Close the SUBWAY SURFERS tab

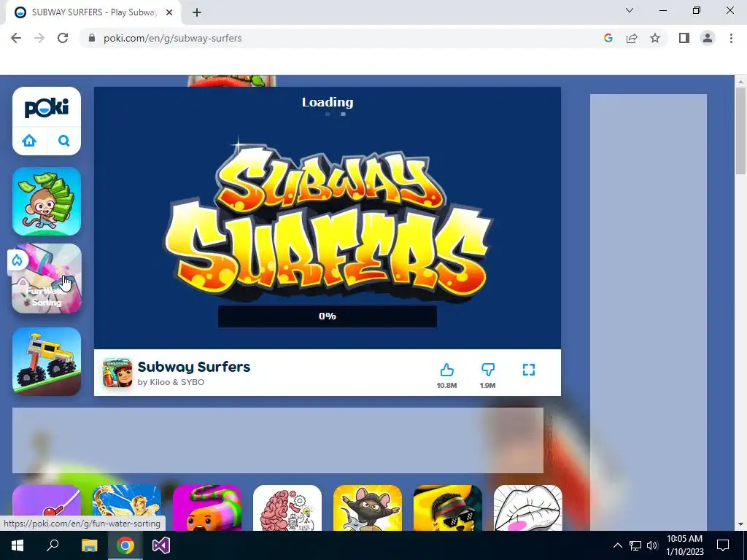[169, 12]
